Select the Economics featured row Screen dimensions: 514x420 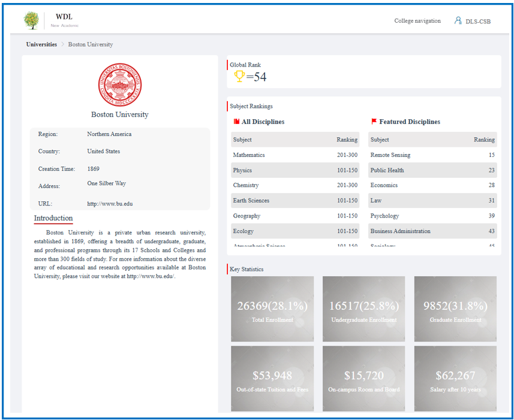(x=432, y=185)
